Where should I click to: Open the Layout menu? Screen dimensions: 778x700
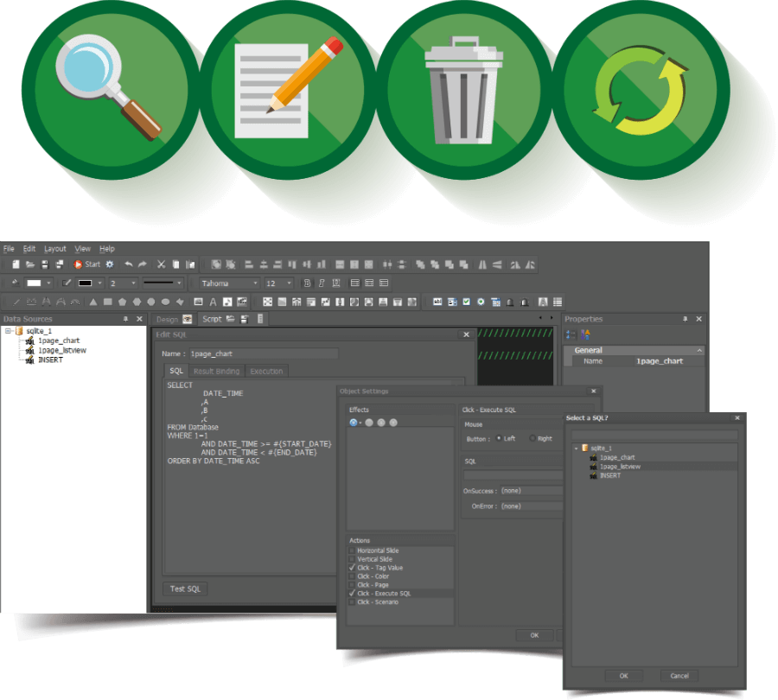[x=54, y=249]
